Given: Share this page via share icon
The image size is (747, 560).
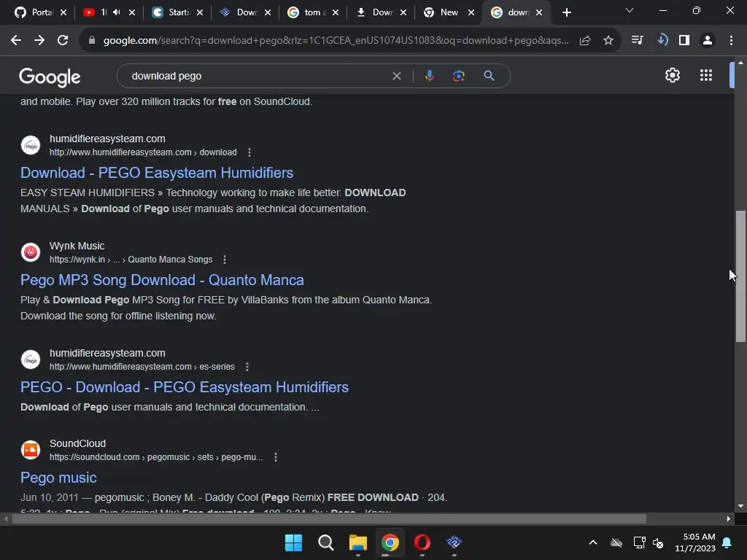Looking at the screenshot, I should [x=585, y=41].
